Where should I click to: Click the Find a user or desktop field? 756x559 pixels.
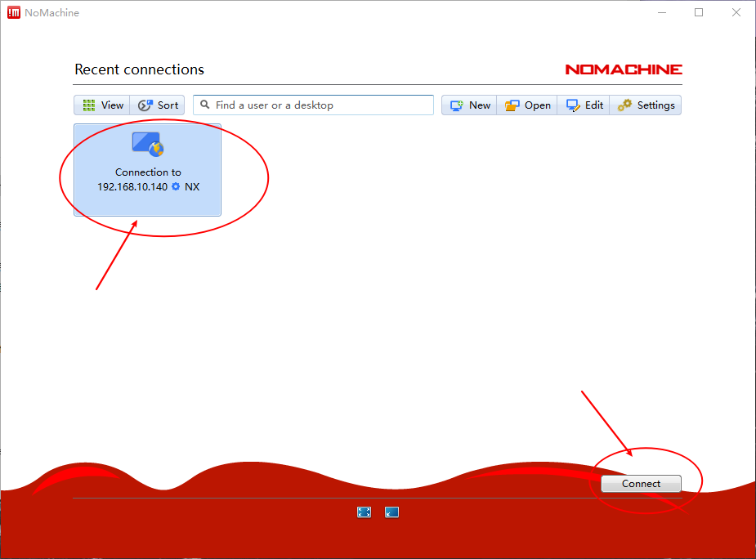313,105
